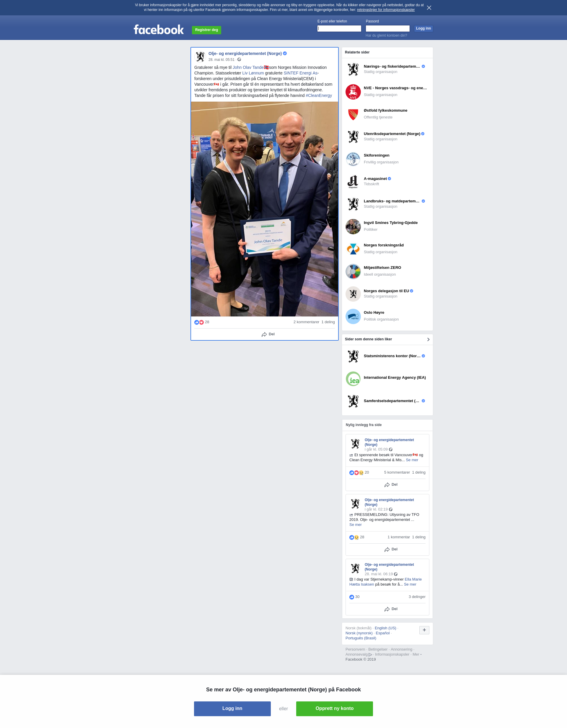
Task: Open the Oslo Høyre page logo
Action: point(353,316)
